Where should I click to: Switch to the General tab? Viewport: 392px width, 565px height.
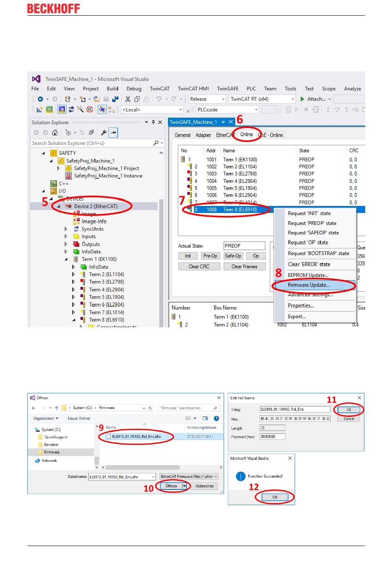click(x=182, y=135)
